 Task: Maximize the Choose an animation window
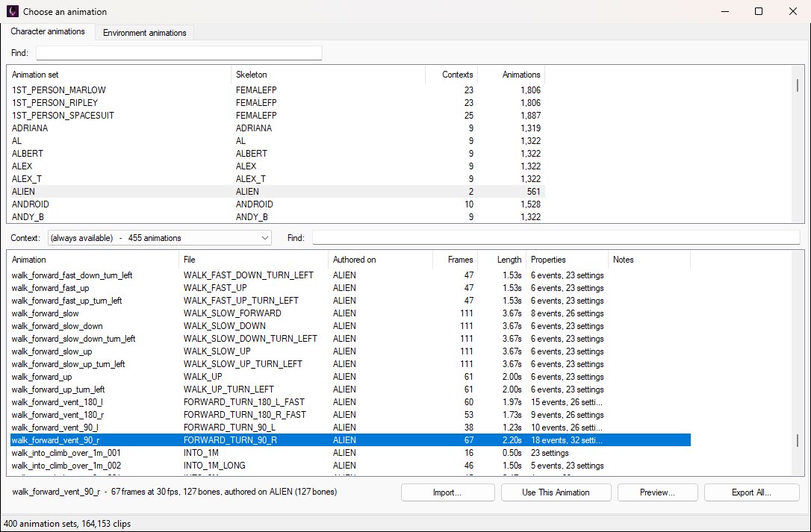(x=759, y=11)
